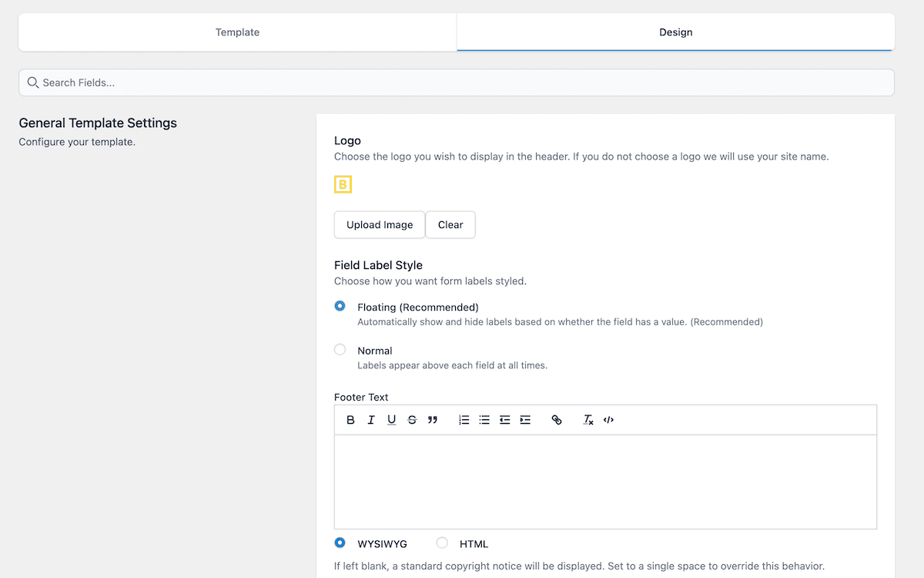The height and width of the screenshot is (578, 924).
Task: Select the WYSIWYG editor mode
Action: pos(340,543)
